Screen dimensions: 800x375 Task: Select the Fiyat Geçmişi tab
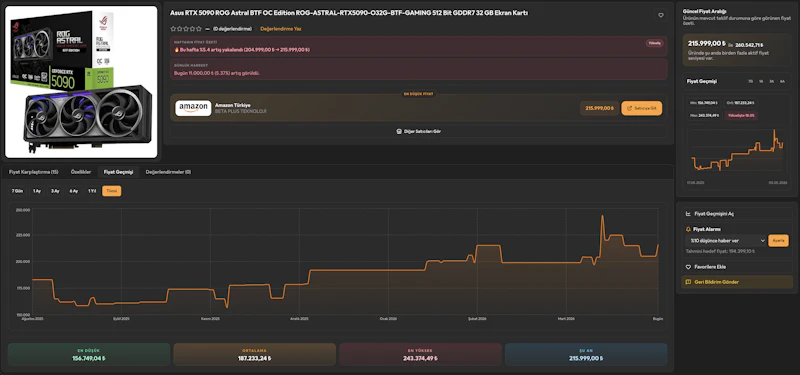pyautogui.click(x=118, y=172)
